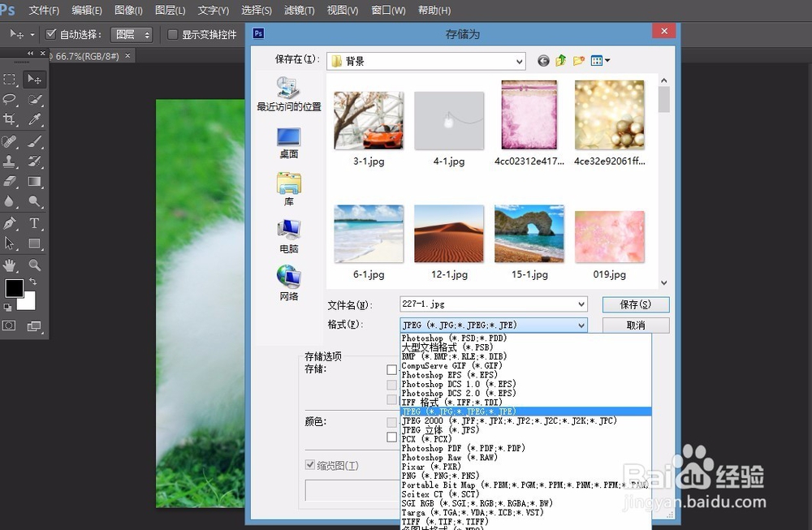Create a new folder in dialog
Viewport: 812px width, 530px height.
[x=578, y=61]
